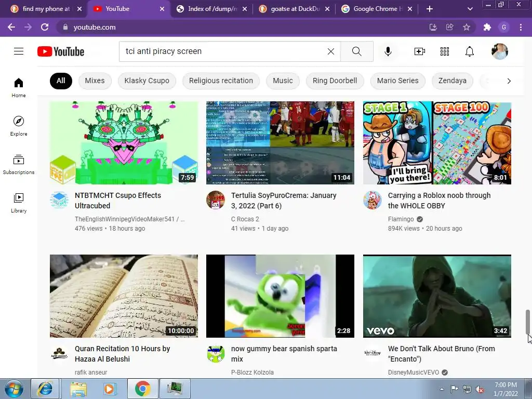Screen dimensions: 532x399
Task: Show more category chips with right arrow
Action: [509, 81]
